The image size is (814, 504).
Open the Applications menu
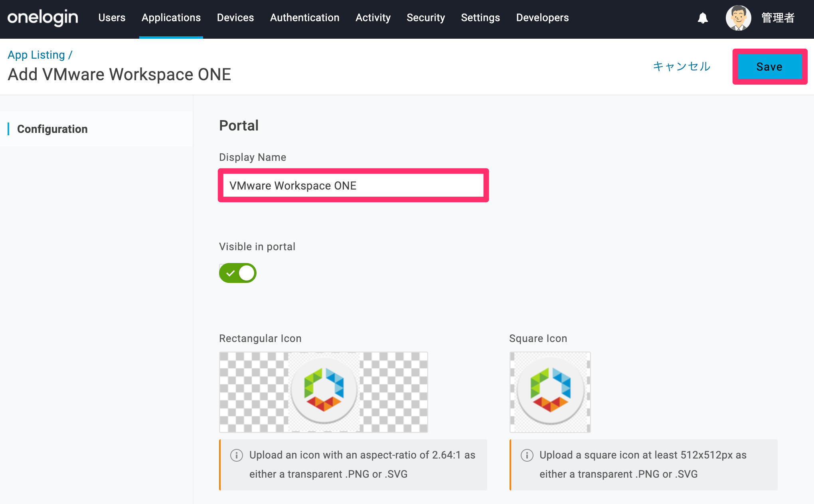click(x=171, y=18)
